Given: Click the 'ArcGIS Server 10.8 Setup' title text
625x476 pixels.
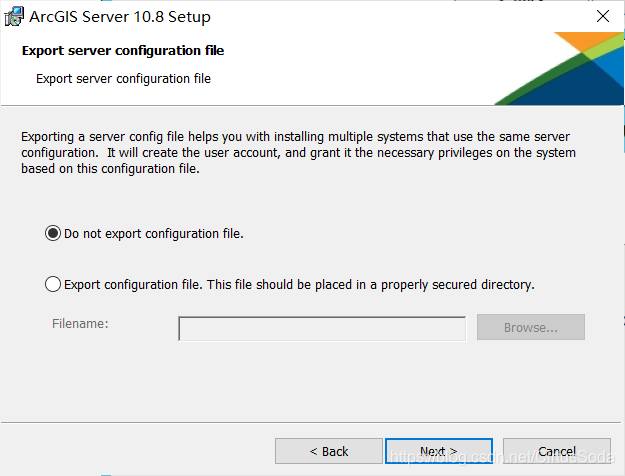Looking at the screenshot, I should (120, 17).
